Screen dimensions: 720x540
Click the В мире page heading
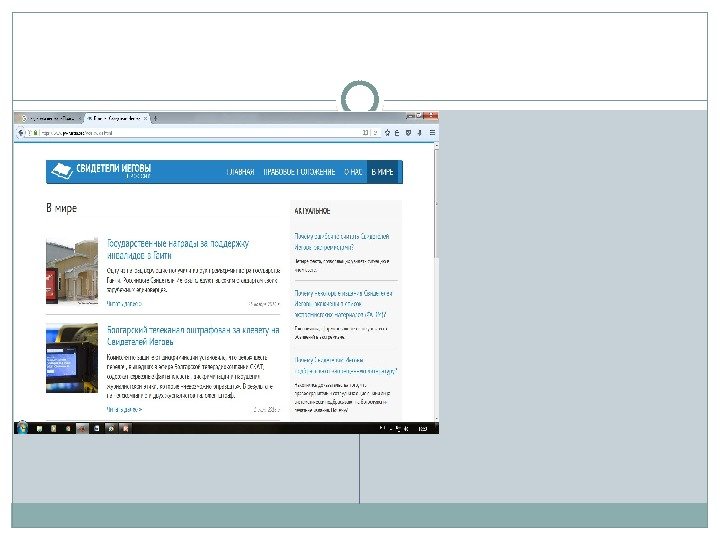(61, 208)
